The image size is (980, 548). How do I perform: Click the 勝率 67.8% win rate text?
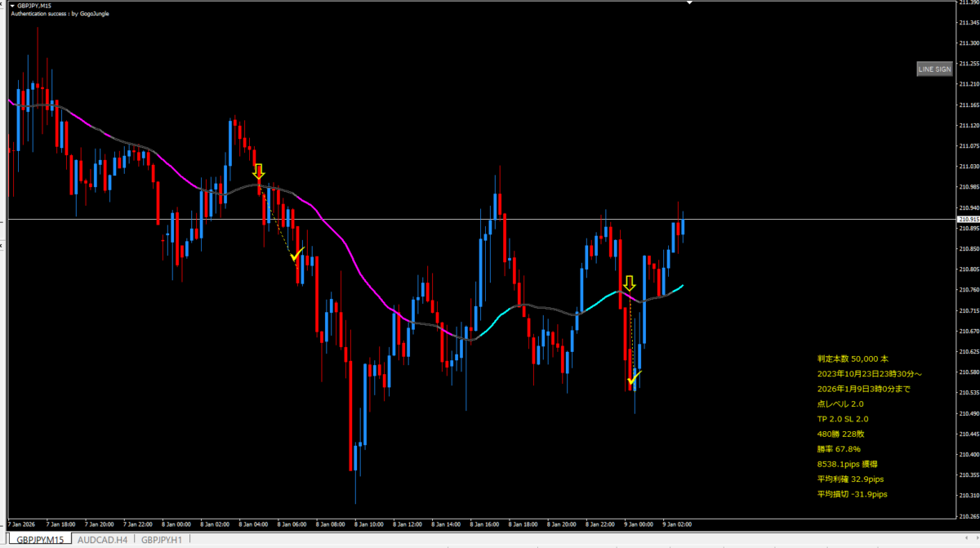pyautogui.click(x=838, y=449)
